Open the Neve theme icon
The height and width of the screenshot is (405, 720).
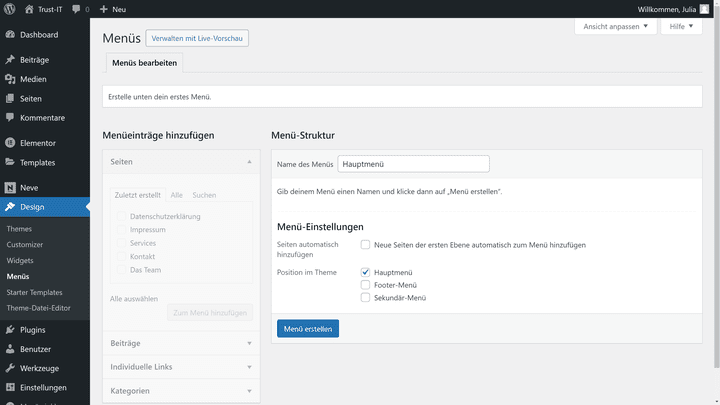tap(10, 187)
